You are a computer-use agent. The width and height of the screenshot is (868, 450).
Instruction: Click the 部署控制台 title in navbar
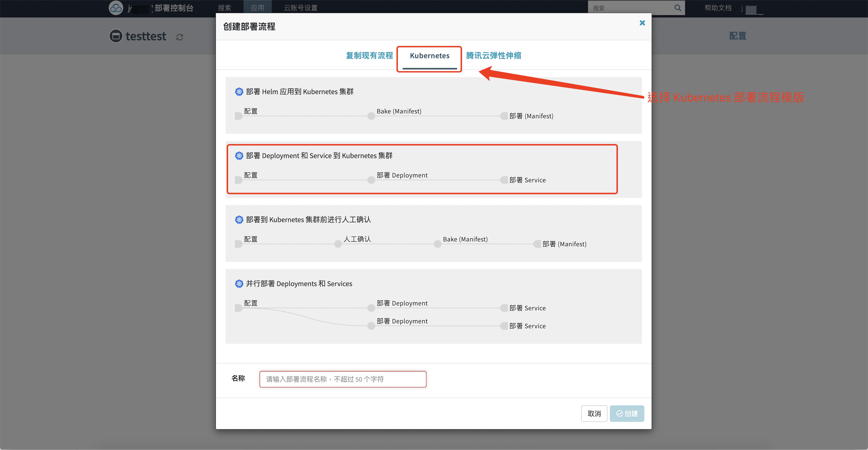tap(174, 8)
